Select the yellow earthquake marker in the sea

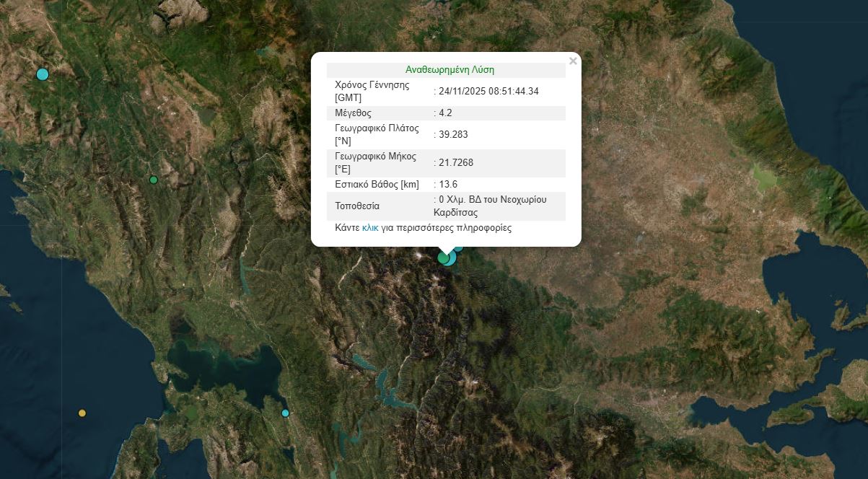(x=82, y=413)
